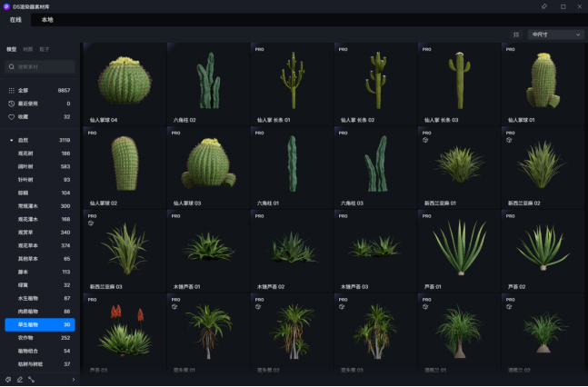The image size is (588, 387).
Task: Click the PRO badge on 仙人掌球 01
Action: (511, 49)
